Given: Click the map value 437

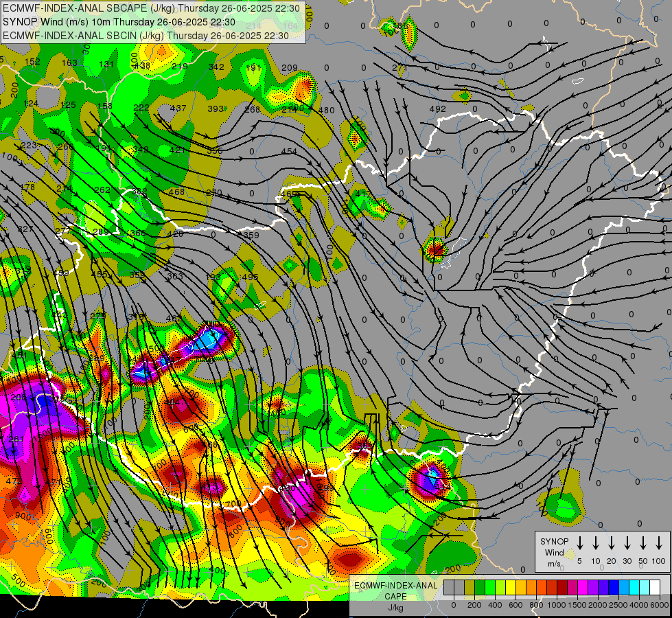Looking at the screenshot, I should tap(178, 108).
